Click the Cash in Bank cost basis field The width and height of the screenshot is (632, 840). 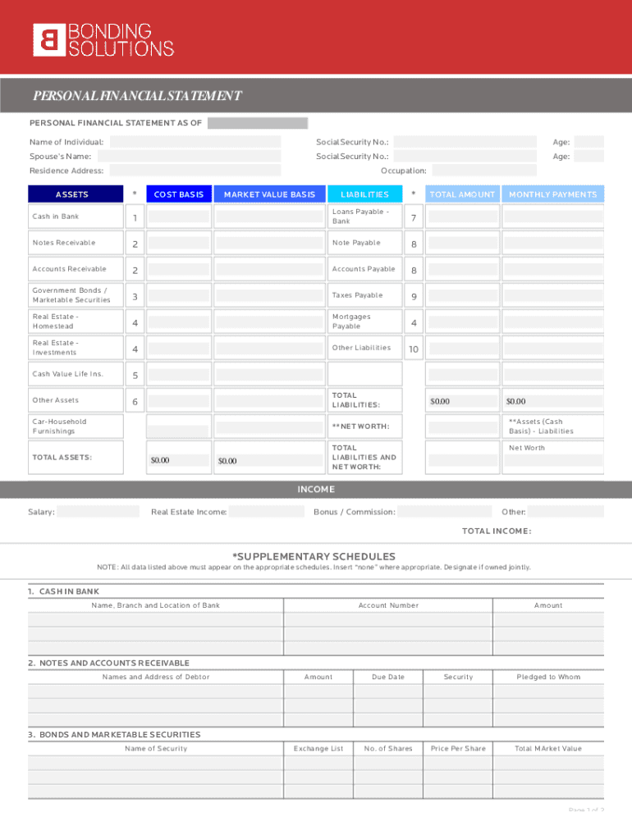[x=178, y=217]
